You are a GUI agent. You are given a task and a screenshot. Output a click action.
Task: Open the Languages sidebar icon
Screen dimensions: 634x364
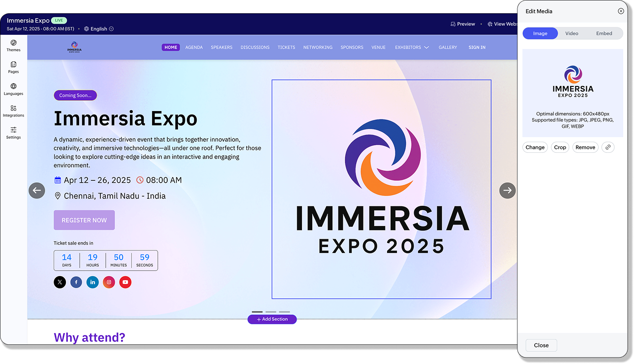coord(13,86)
